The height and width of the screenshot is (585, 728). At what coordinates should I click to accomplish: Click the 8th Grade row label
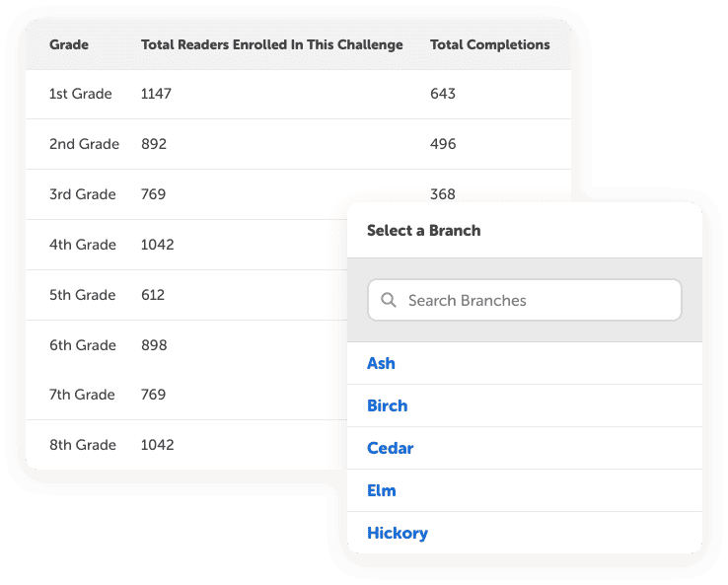tap(83, 445)
